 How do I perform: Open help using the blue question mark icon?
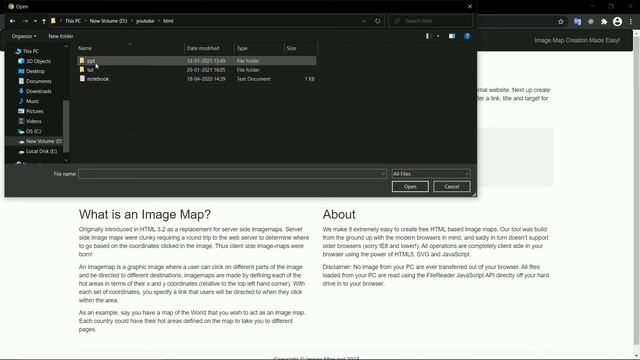(467, 36)
